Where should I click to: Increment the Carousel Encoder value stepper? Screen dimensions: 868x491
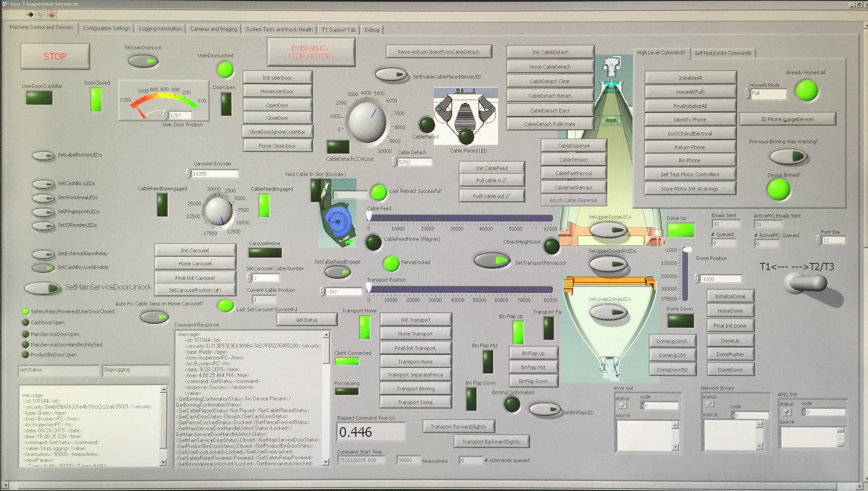point(188,171)
